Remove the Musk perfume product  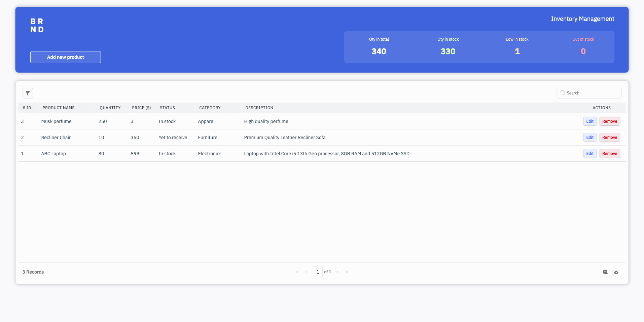(609, 121)
